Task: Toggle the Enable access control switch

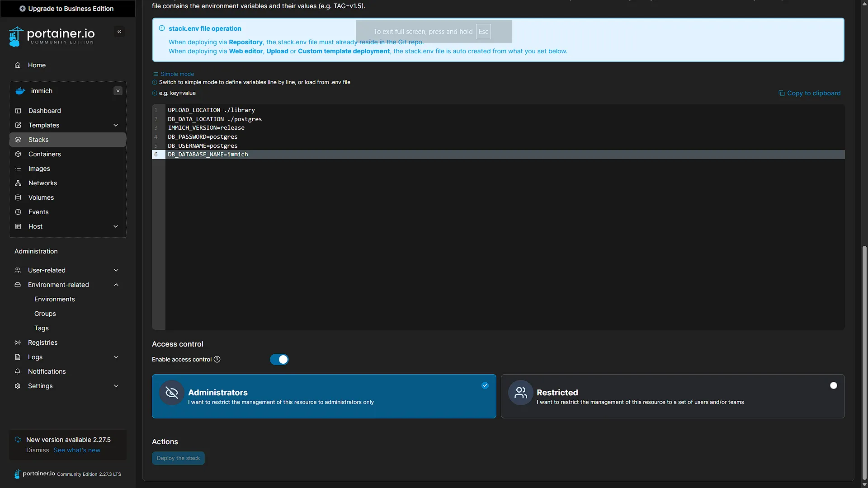Action: point(279,360)
